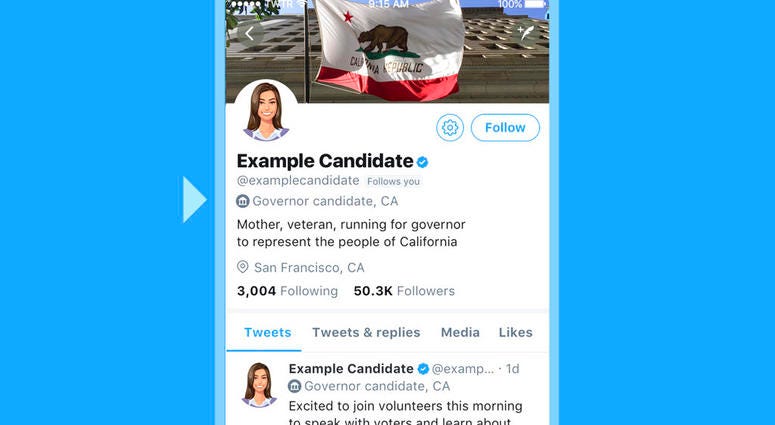Click the election label icon in the tweet
Viewport: 775px width, 425px height.
pos(295,386)
